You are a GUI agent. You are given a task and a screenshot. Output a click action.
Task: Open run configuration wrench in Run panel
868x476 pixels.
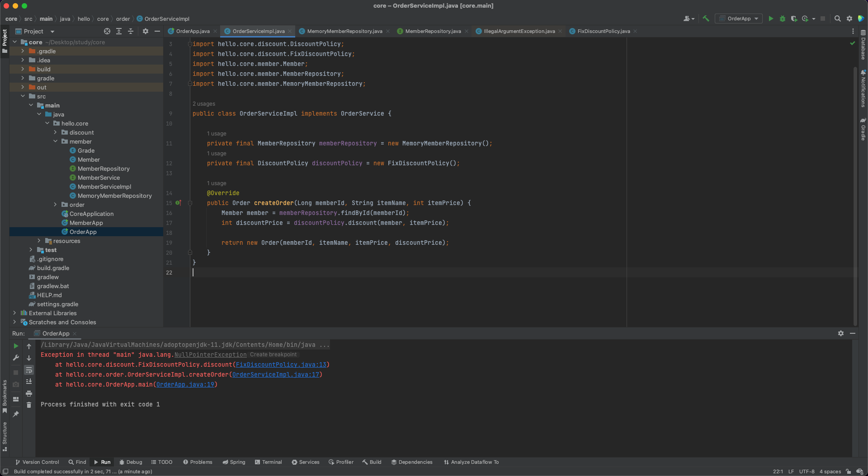(16, 358)
